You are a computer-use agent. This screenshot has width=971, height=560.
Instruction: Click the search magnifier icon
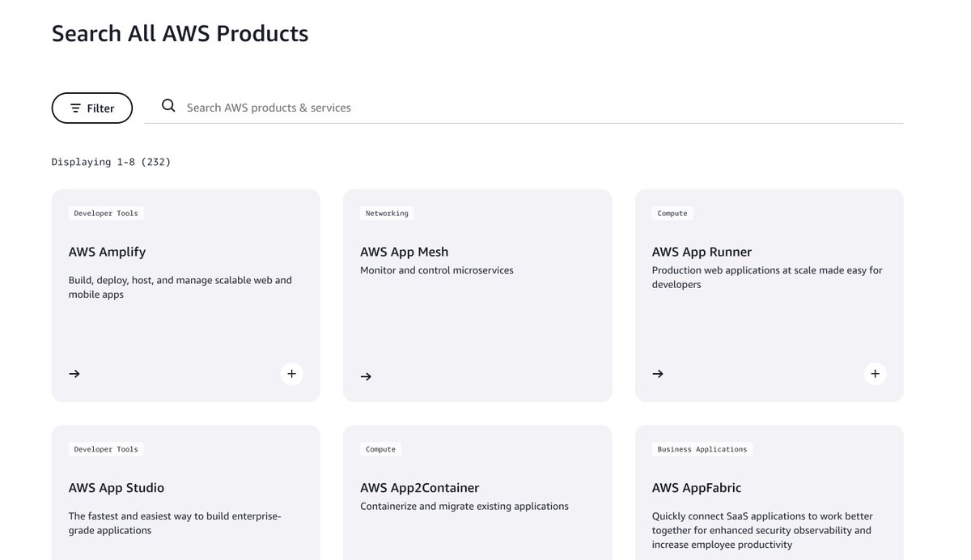[x=168, y=106]
